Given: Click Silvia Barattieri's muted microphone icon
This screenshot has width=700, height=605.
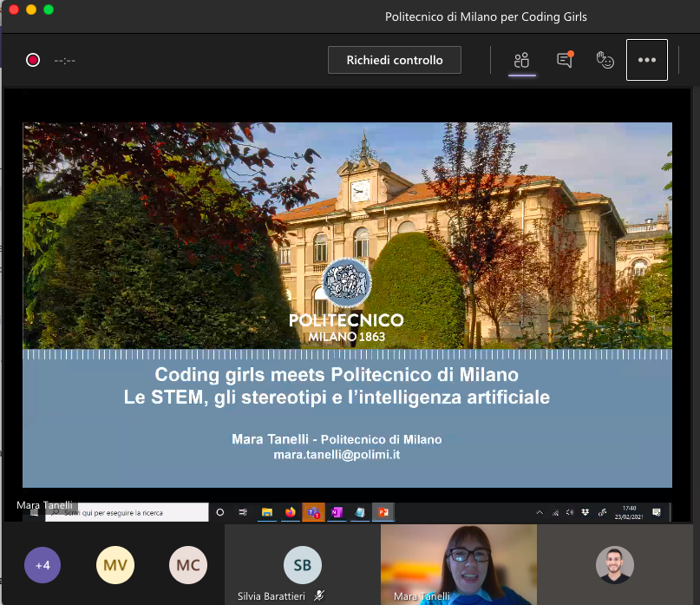Looking at the screenshot, I should point(318,595).
